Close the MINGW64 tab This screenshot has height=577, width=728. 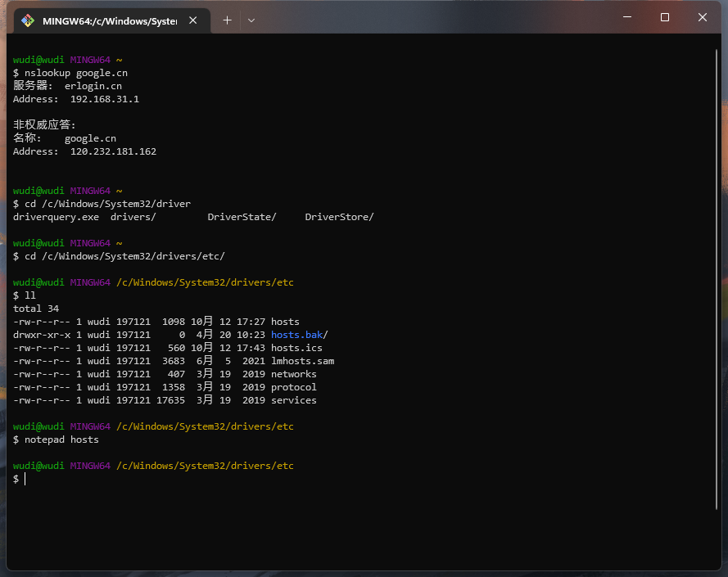click(193, 20)
